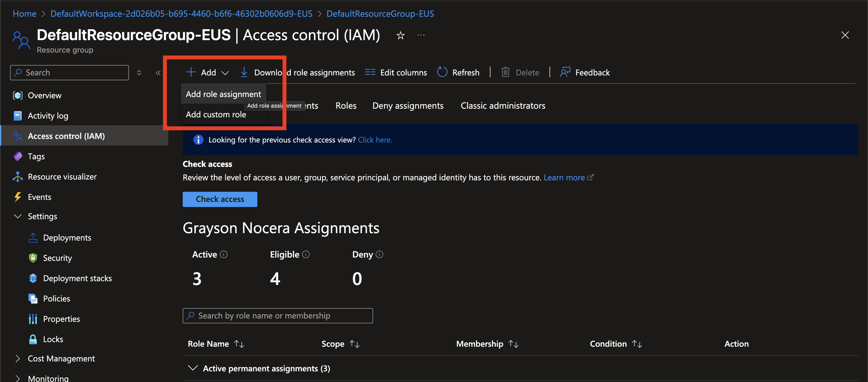This screenshot has width=868, height=382.
Task: Switch to the Deny assignments tab
Action: pyautogui.click(x=408, y=105)
